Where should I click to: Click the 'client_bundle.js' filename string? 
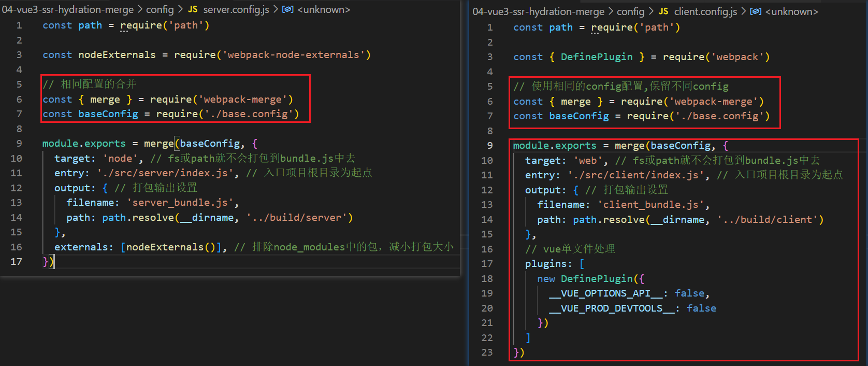[x=650, y=205]
